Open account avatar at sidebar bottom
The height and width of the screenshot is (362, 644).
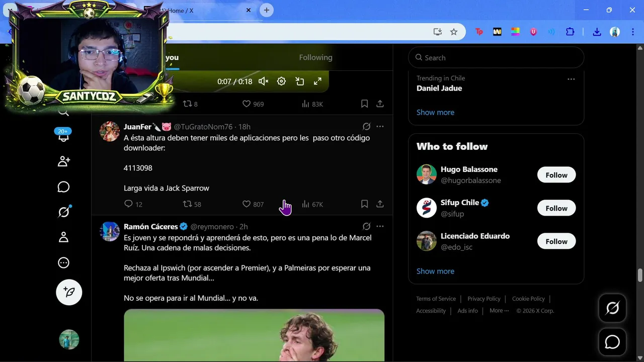click(69, 340)
